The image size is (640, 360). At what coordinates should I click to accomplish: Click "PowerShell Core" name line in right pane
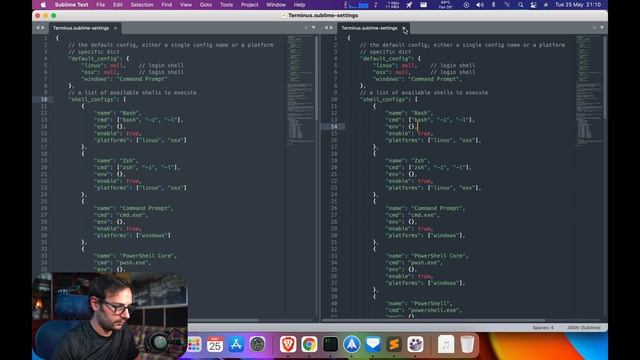427,256
